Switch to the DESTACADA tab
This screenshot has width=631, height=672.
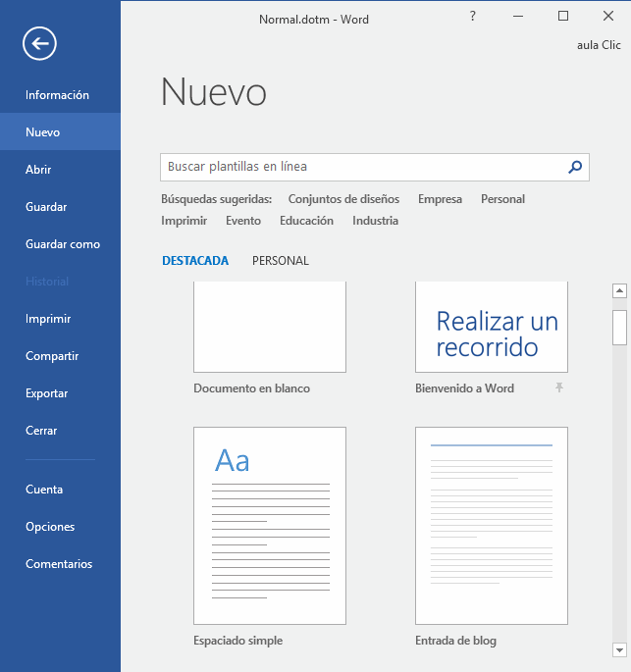point(195,261)
